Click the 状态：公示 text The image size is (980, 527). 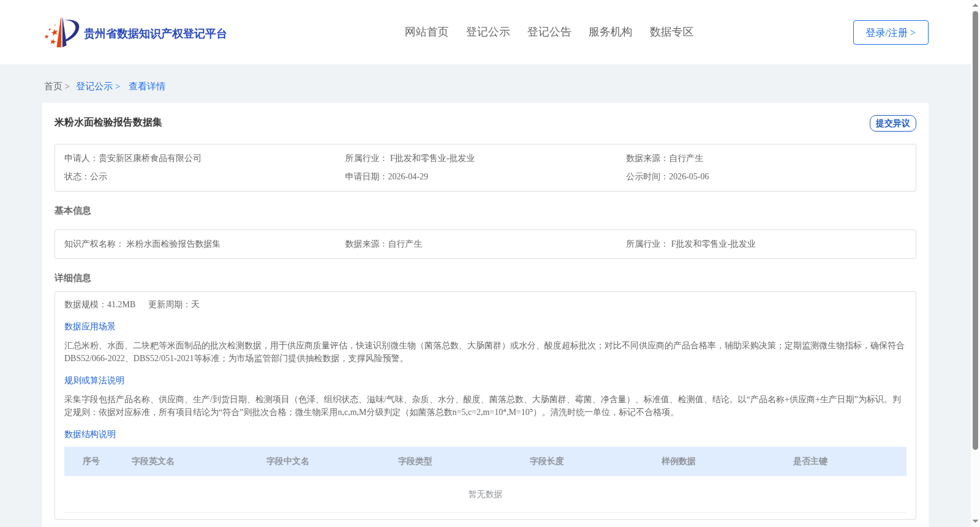[x=86, y=177]
